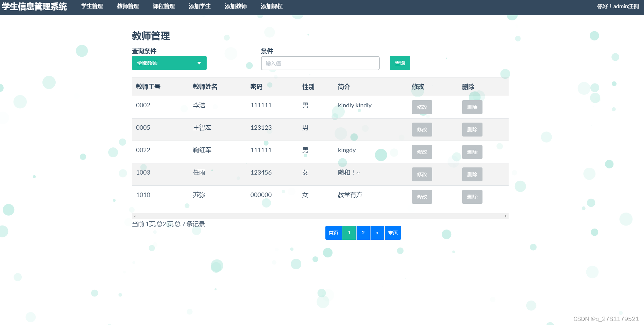Viewport: 644px width, 325px height.
Task: Click 删除 for teacher 王智宏
Action: tap(472, 130)
